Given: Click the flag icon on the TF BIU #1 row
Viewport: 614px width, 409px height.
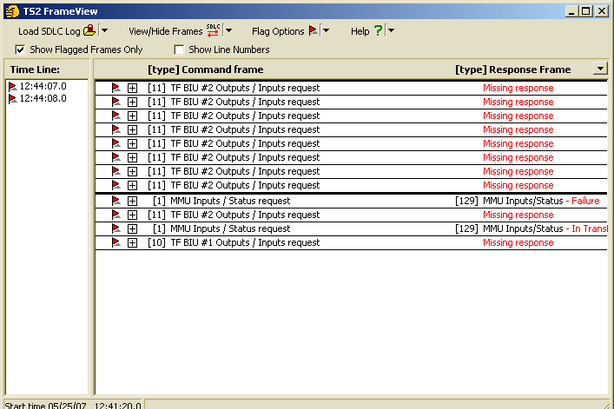Looking at the screenshot, I should (x=116, y=243).
